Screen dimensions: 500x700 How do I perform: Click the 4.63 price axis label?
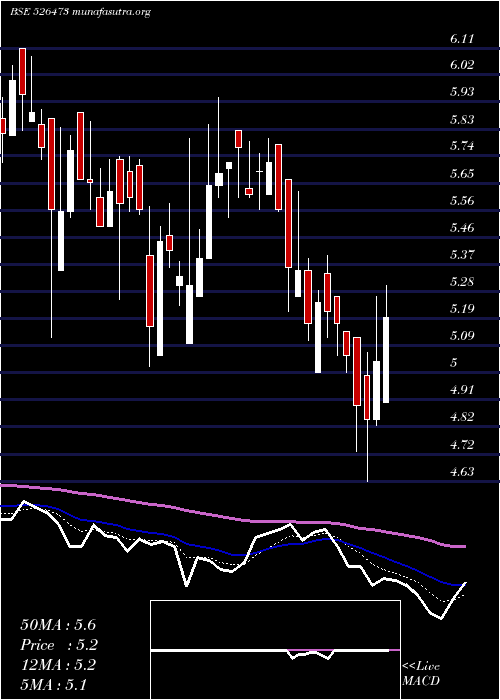[462, 472]
